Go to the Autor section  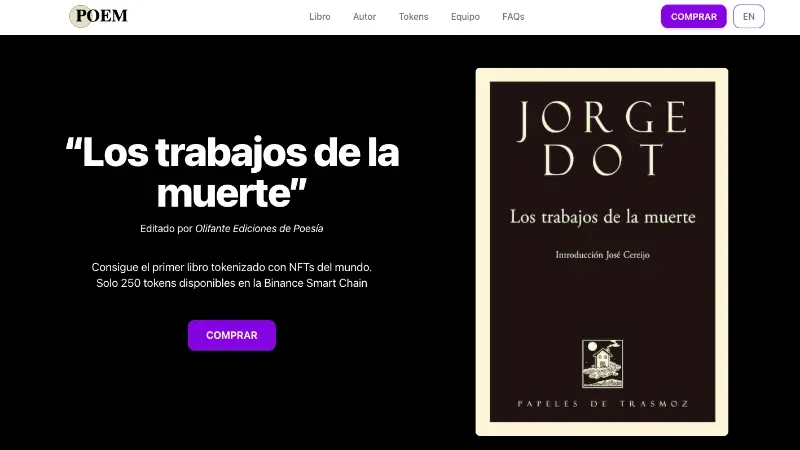click(x=364, y=17)
